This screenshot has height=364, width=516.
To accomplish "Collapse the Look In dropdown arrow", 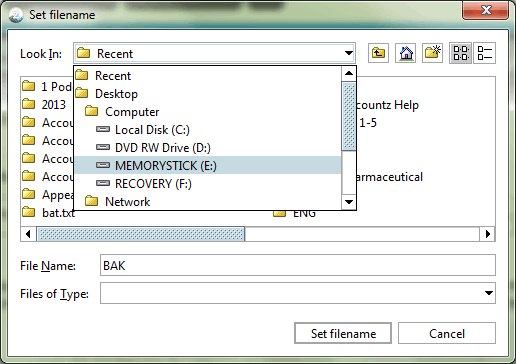I will point(349,53).
